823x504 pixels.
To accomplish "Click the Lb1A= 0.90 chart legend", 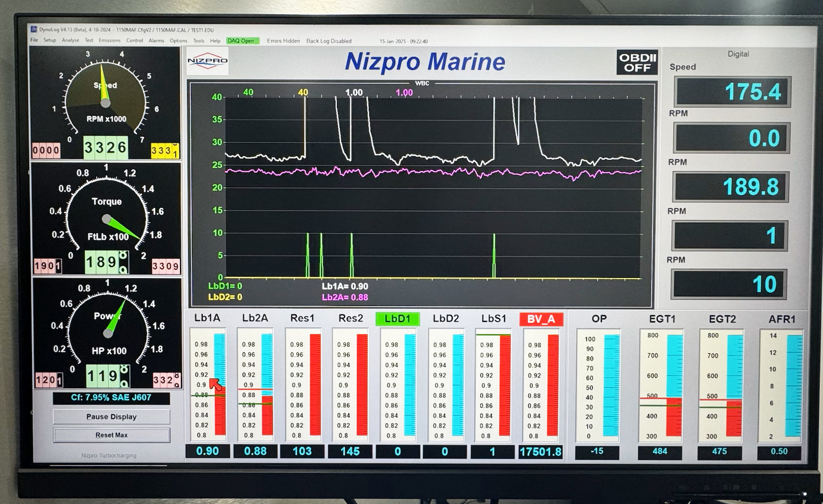I will [x=345, y=286].
